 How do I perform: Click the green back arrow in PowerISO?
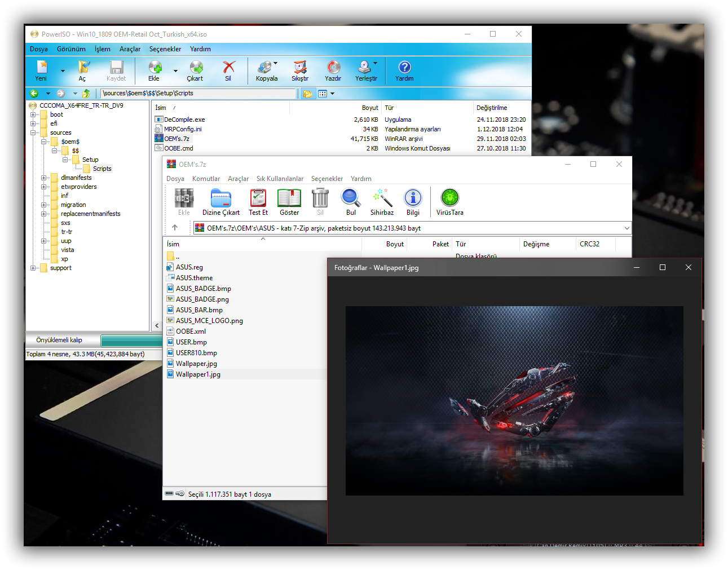click(34, 94)
